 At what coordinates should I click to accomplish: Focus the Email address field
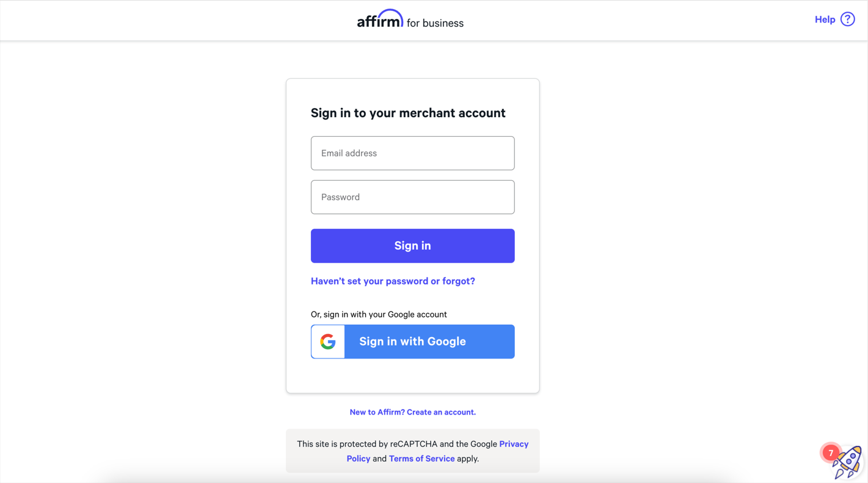tap(412, 153)
